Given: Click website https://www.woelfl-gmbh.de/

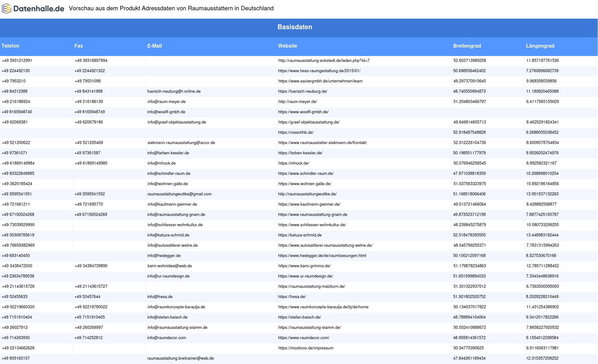Looking at the screenshot, I should (303, 112).
